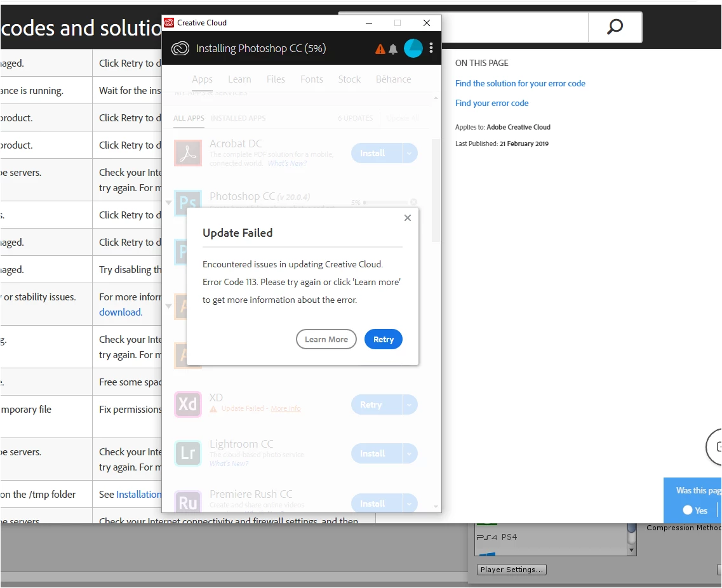The width and height of the screenshot is (722, 588).
Task: Open 'Find the solution for your error code' link
Action: [520, 83]
